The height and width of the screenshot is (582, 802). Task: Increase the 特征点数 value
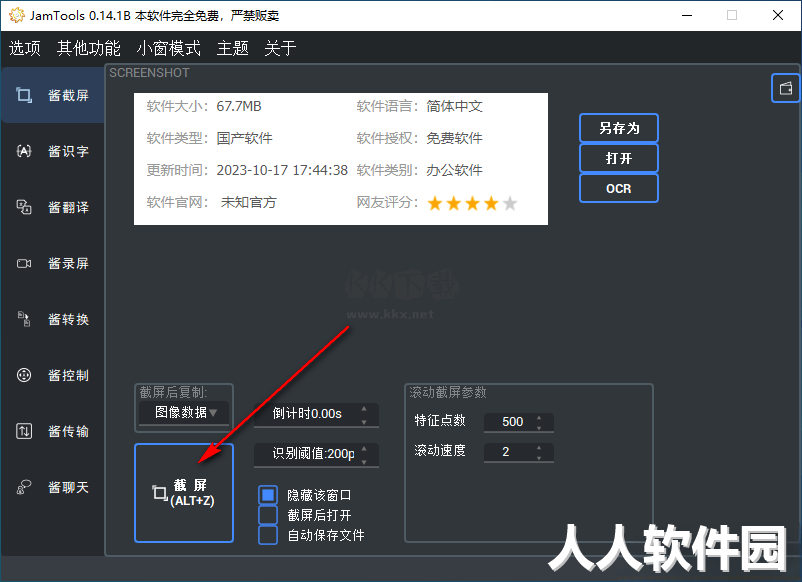539,417
